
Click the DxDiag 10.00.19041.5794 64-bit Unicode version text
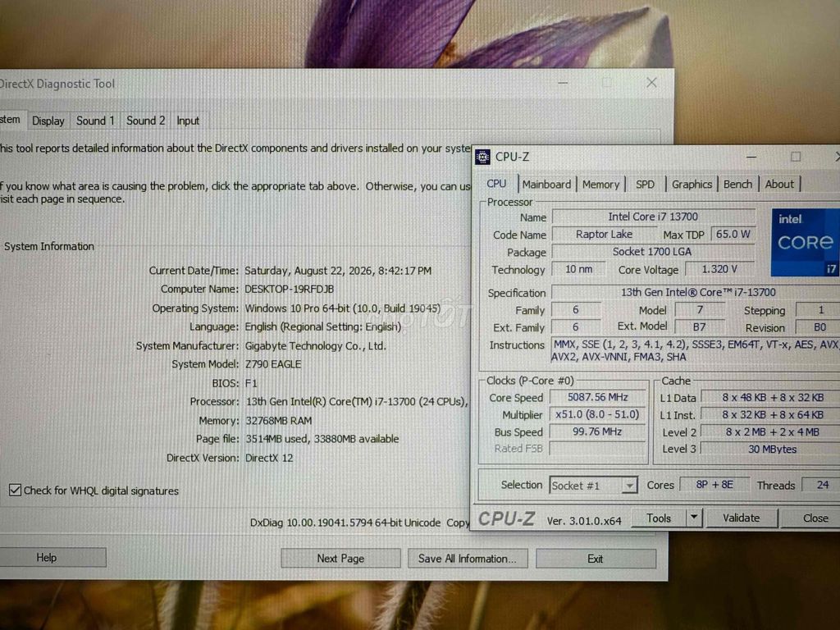click(345, 523)
